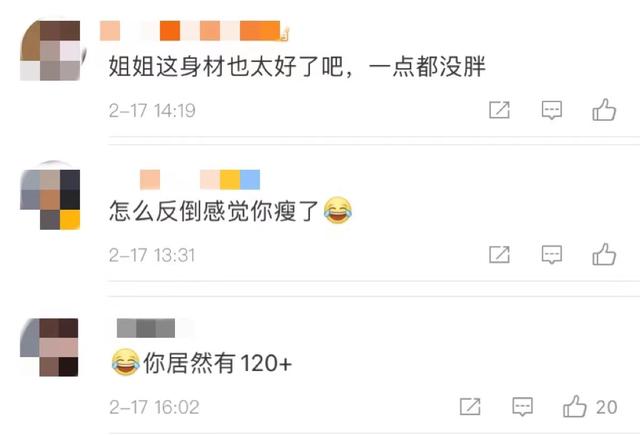Select the 2-17 16:02 timestamp
This screenshot has width=640, height=435.
tap(154, 407)
